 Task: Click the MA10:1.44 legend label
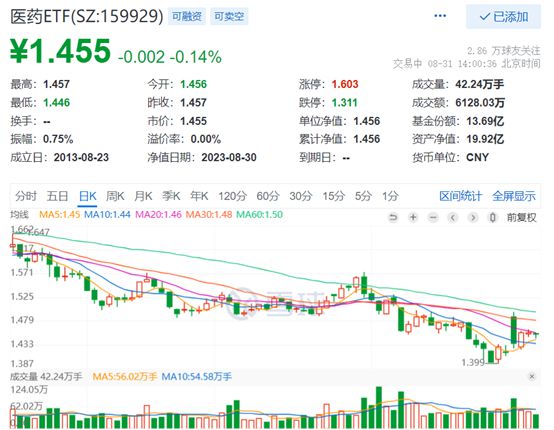(x=107, y=214)
